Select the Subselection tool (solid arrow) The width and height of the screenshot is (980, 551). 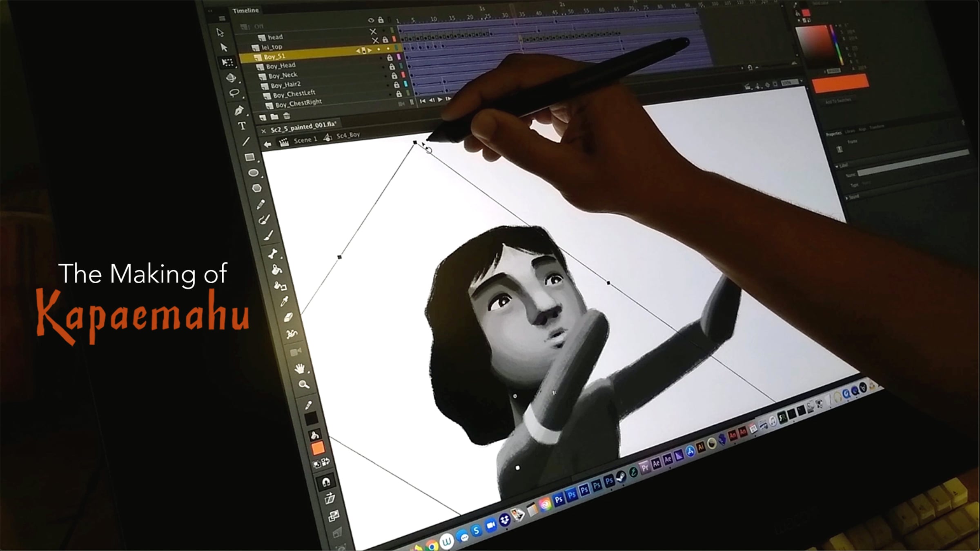(x=224, y=47)
